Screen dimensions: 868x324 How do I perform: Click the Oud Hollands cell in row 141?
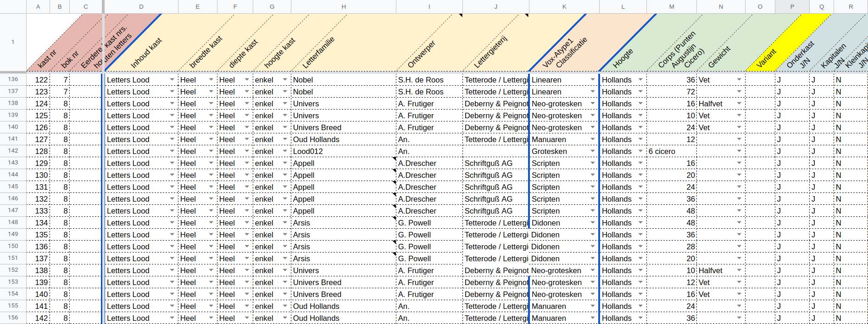343,139
